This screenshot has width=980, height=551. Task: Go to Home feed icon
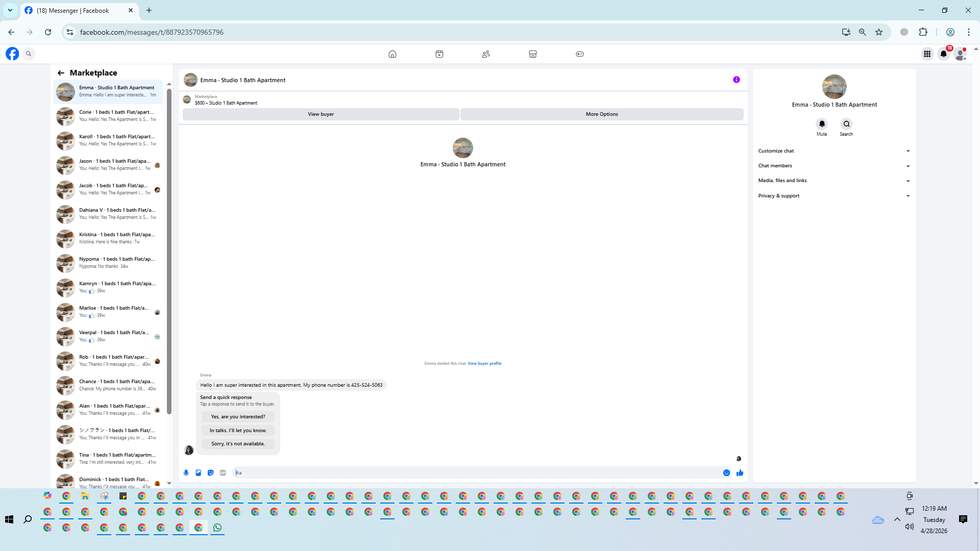(x=393, y=54)
